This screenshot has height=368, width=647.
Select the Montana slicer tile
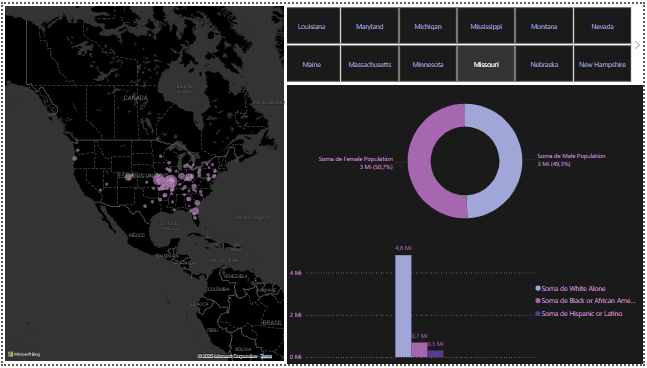click(x=544, y=26)
